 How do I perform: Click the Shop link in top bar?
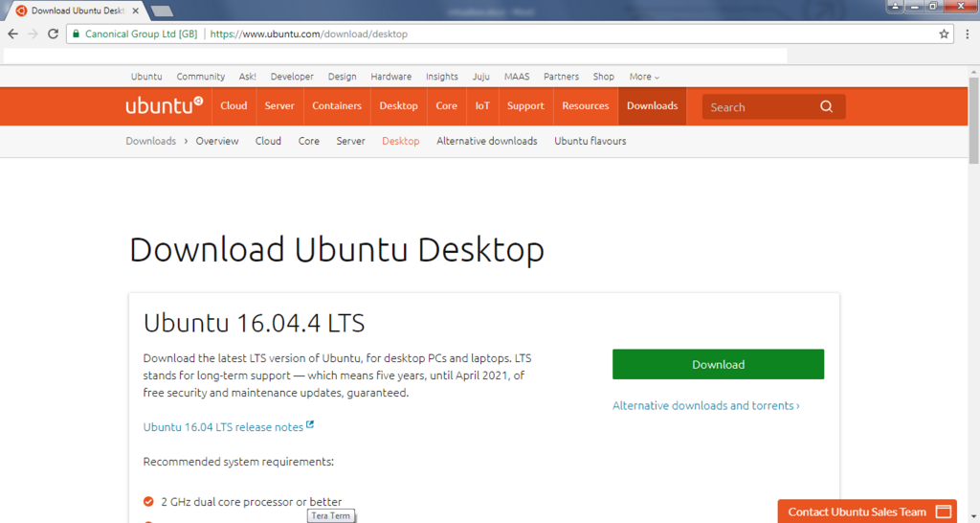coord(604,77)
